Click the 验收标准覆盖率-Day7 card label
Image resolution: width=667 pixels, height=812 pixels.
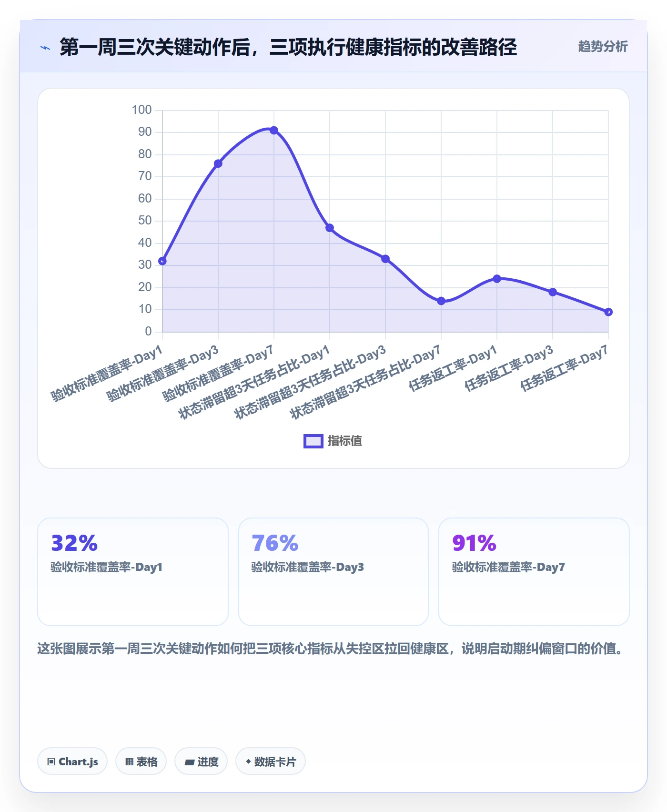tap(508, 567)
